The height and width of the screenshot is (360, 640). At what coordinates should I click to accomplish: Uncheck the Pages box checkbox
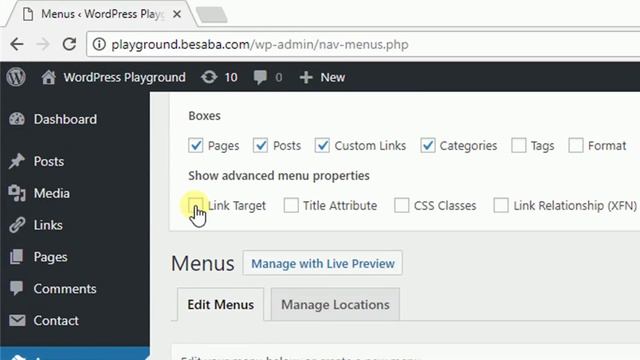pyautogui.click(x=196, y=145)
